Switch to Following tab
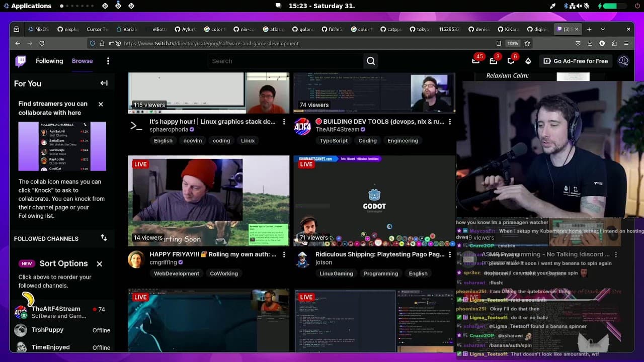 pos(49,61)
